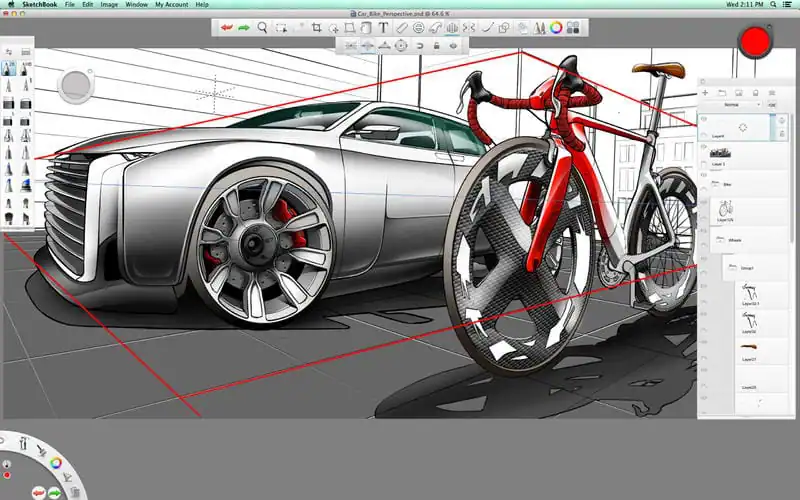Select the Layer 3 skyline thumbnail
Image resolution: width=800 pixels, height=500 pixels.
coord(720,153)
